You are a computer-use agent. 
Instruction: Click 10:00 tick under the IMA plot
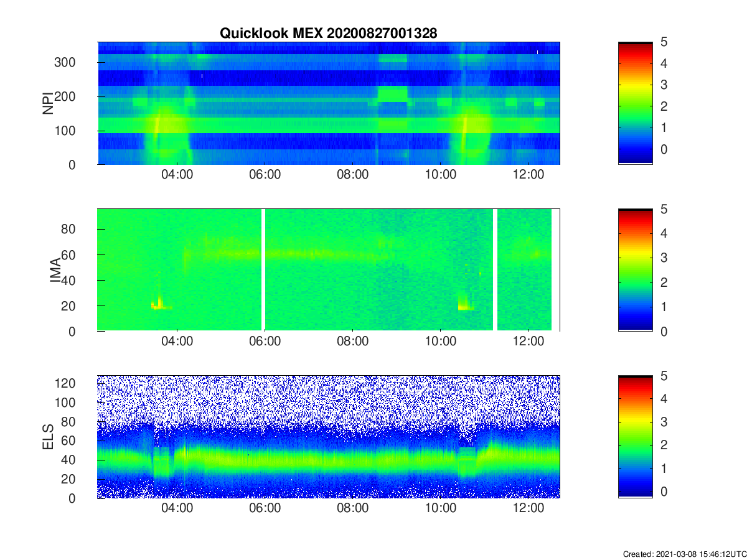441,342
